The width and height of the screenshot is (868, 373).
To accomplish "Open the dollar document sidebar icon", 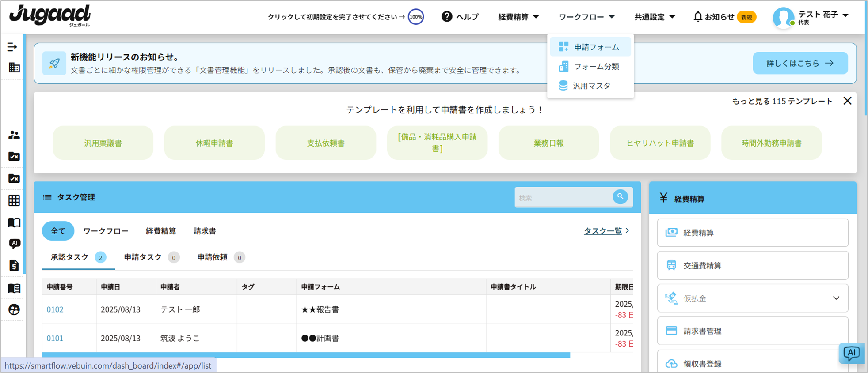I will [14, 265].
